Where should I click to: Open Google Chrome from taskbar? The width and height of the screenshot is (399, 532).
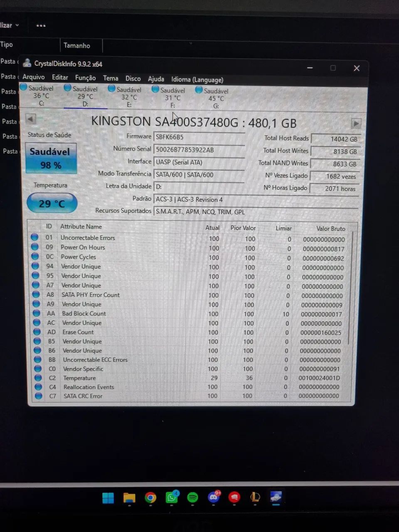click(150, 498)
